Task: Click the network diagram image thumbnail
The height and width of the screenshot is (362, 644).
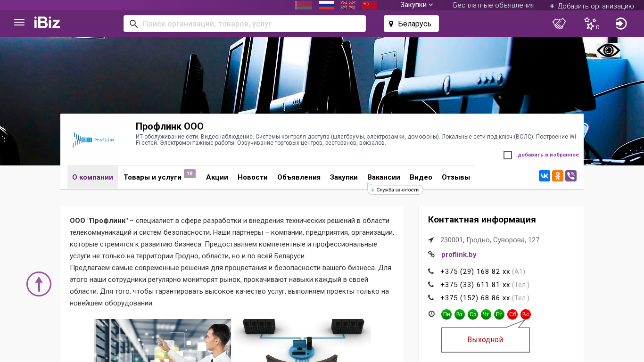Action: tap(303, 340)
